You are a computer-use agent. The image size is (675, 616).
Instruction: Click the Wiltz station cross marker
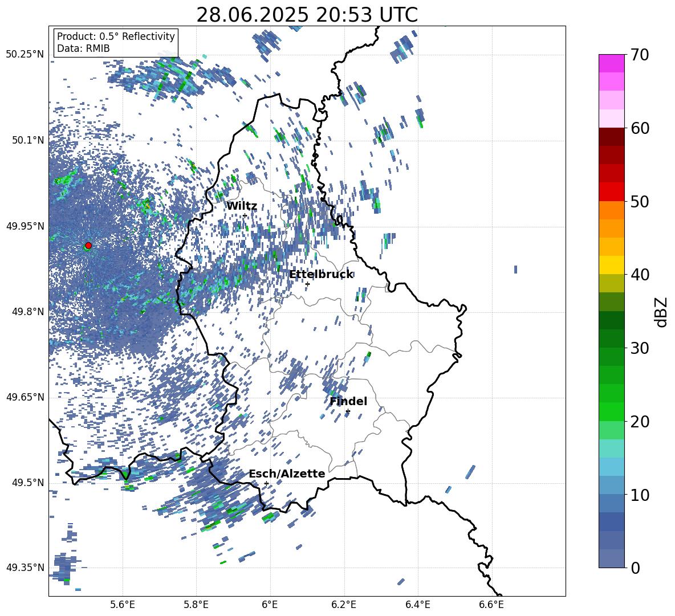click(245, 215)
